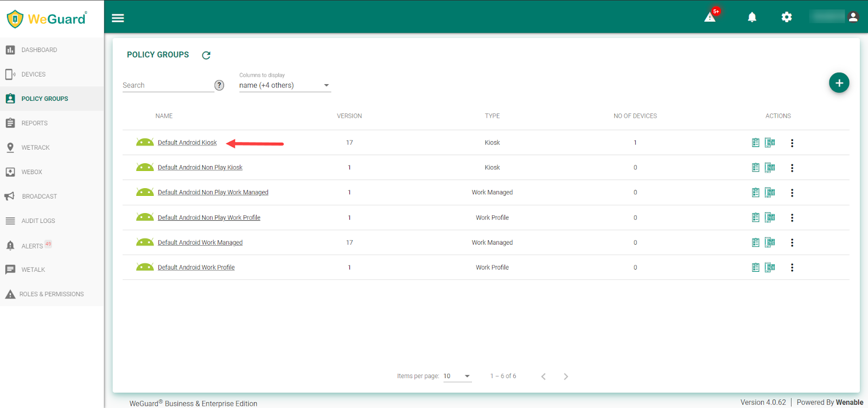Open QR code icon for Default Android Work Profile

(x=770, y=267)
